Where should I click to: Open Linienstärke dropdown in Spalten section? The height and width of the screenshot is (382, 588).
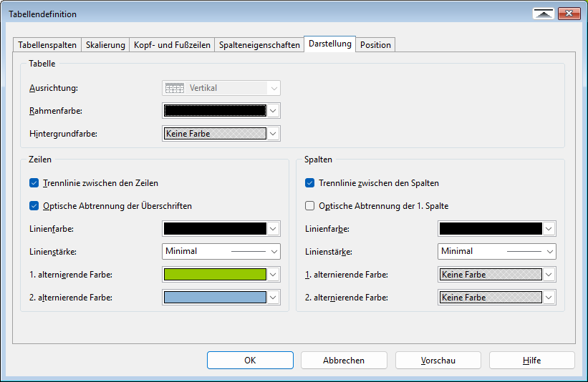549,252
